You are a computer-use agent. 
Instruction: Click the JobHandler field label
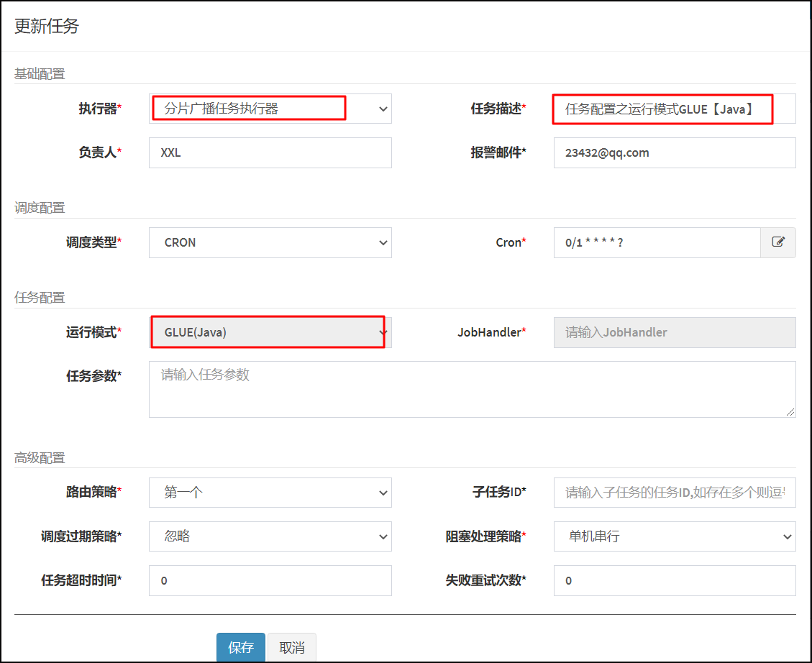pyautogui.click(x=491, y=332)
